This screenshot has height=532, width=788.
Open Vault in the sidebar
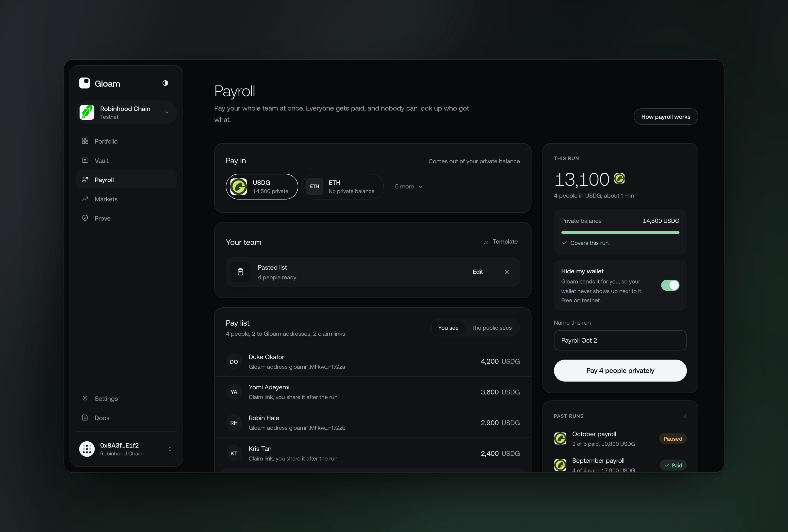pos(126,160)
